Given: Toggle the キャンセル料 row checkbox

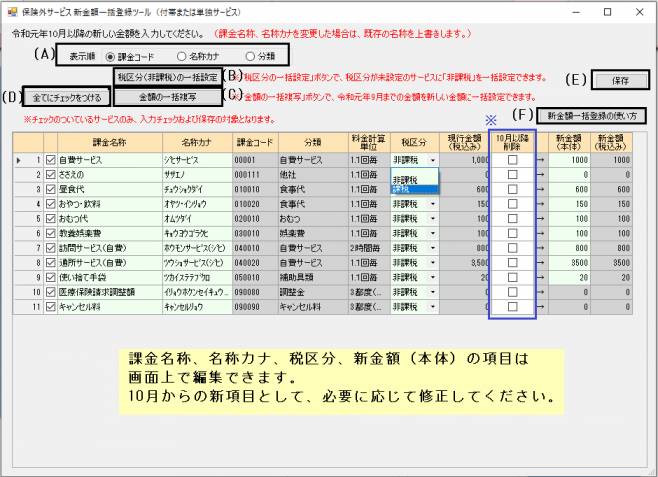Looking at the screenshot, I should (52, 309).
